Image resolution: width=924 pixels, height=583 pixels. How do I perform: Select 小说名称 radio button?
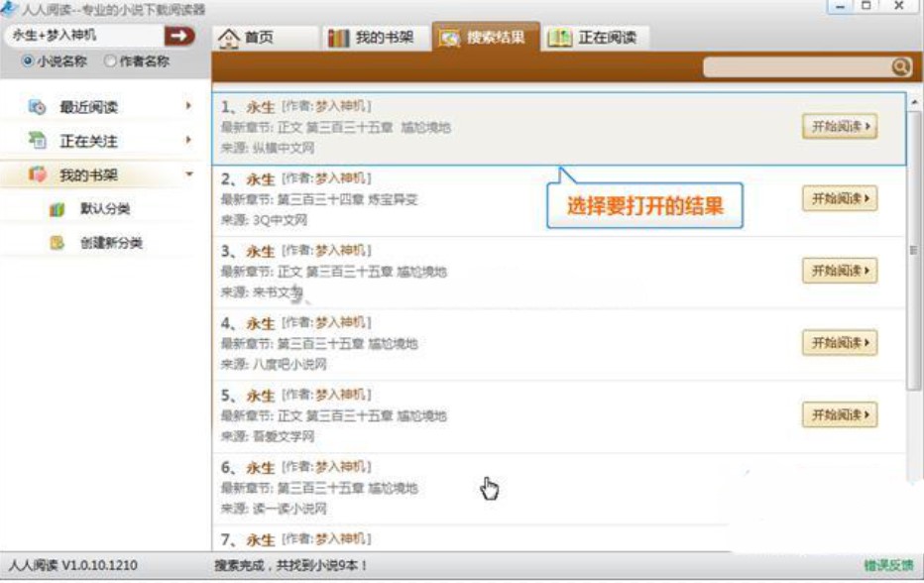click(27, 60)
